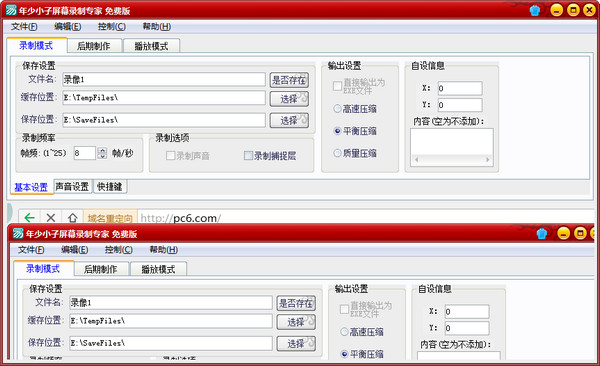This screenshot has height=366, width=600.
Task: Click 缓存位置 path field in lower window
Action: click(171, 321)
